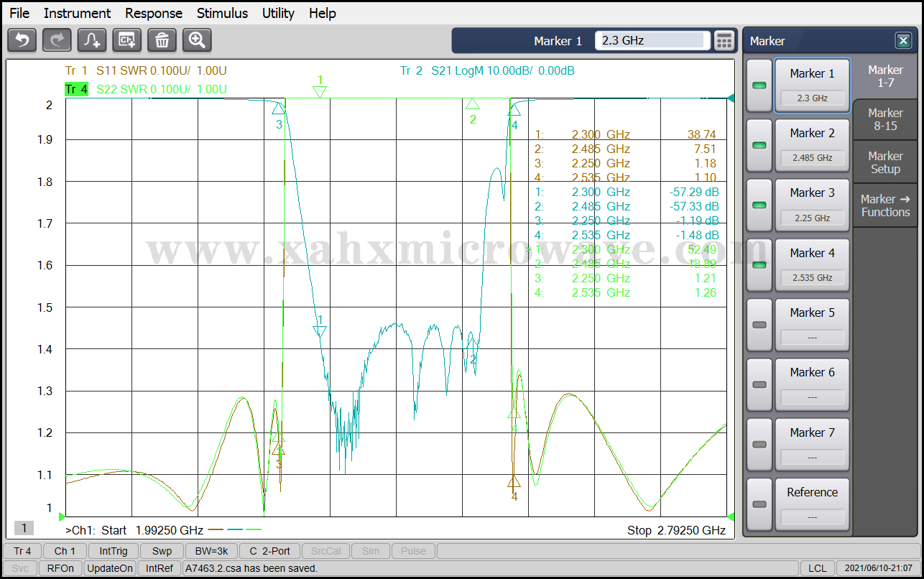Screen dimensions: 924x579
Task: Click the LCL status indicator
Action: 817,568
